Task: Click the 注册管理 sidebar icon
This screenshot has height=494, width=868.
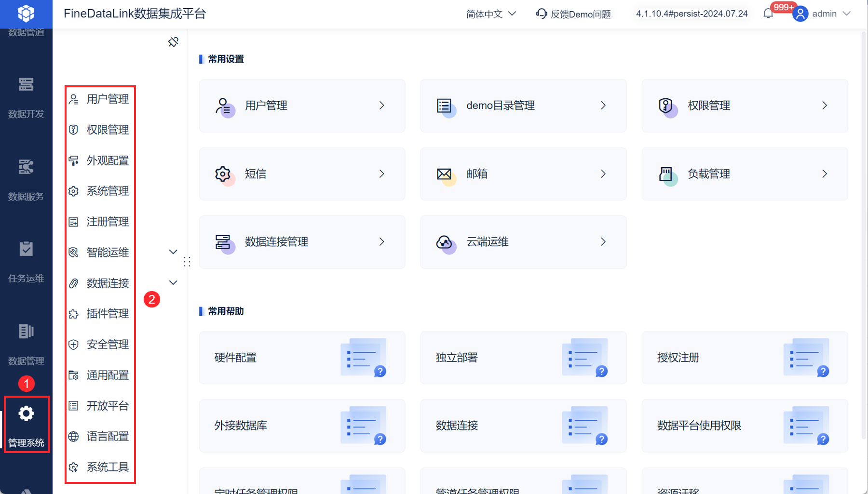Action: coord(73,222)
